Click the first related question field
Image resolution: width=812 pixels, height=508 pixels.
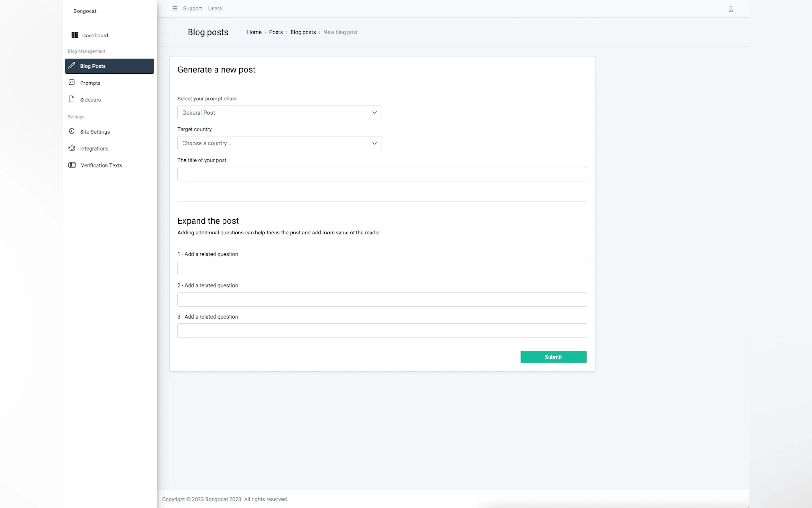point(382,268)
